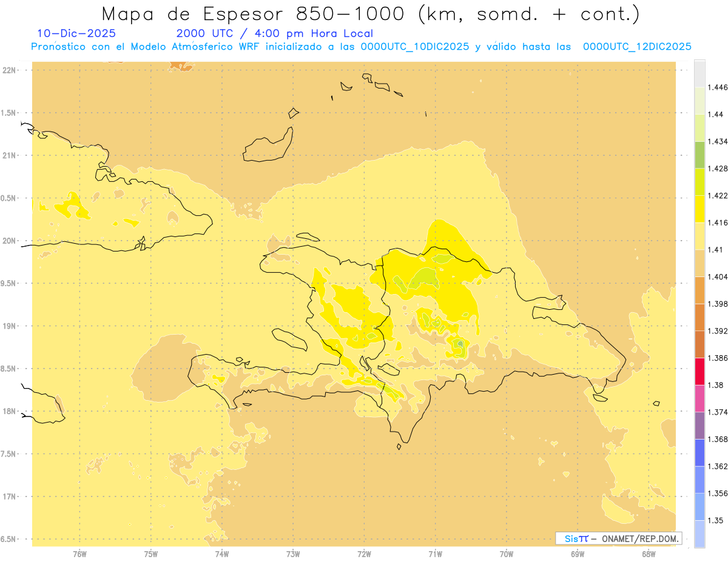Click legend value '1.404'

(719, 276)
